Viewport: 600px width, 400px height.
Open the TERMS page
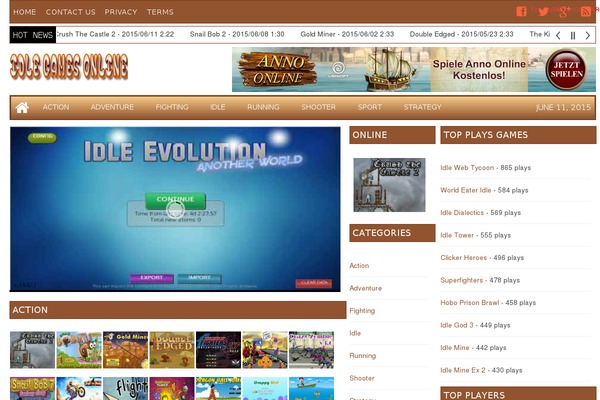pos(160,12)
